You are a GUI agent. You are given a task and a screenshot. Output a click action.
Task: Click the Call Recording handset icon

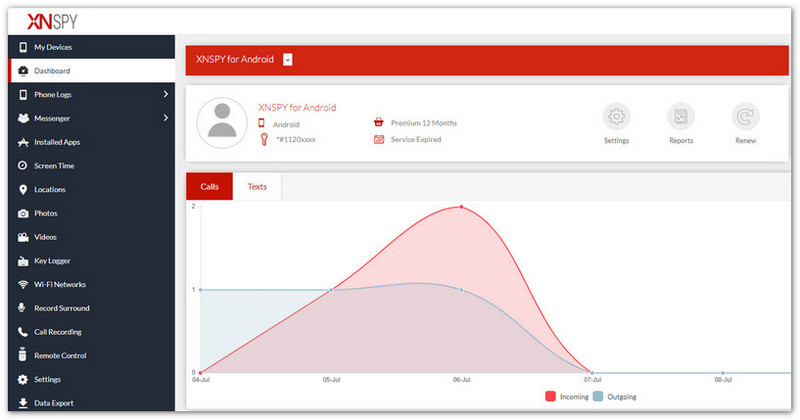pyautogui.click(x=23, y=332)
